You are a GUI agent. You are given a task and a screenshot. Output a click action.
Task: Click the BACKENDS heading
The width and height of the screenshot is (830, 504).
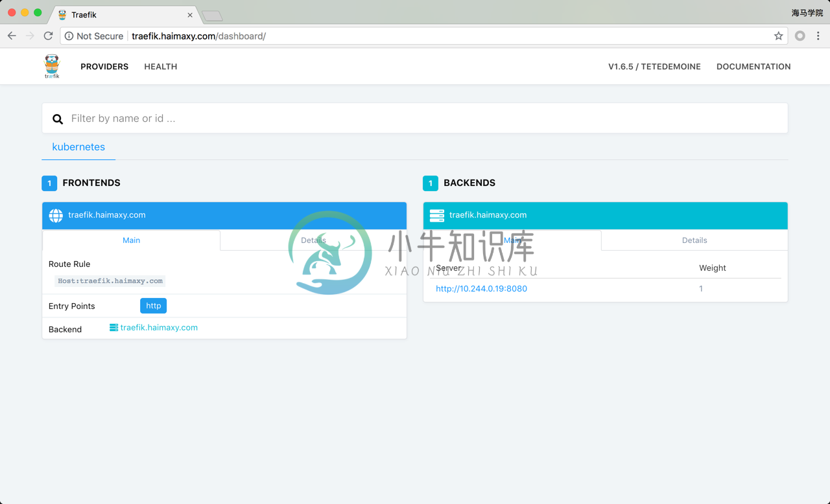(x=469, y=183)
